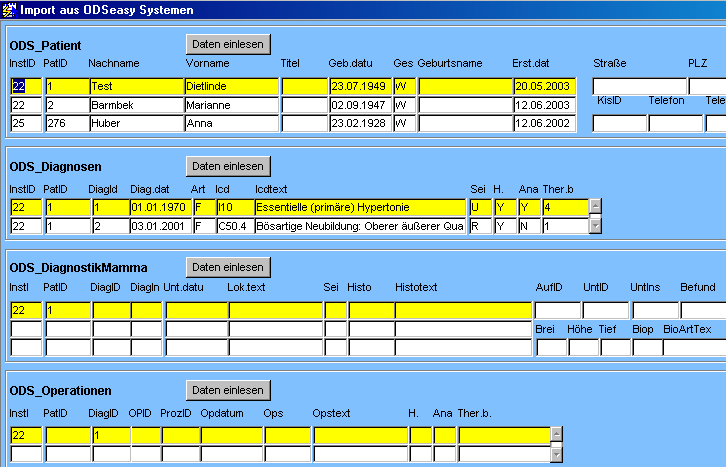Select birth date field 23.07.1949

point(360,86)
